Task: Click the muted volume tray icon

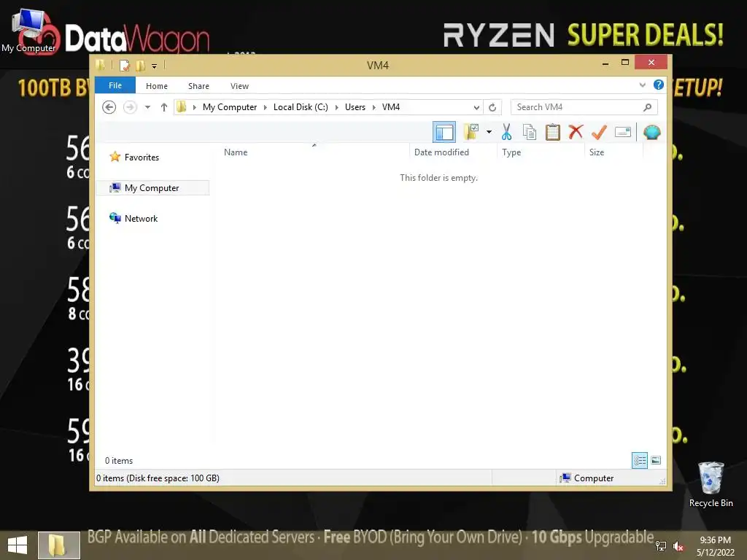Action: (678, 545)
